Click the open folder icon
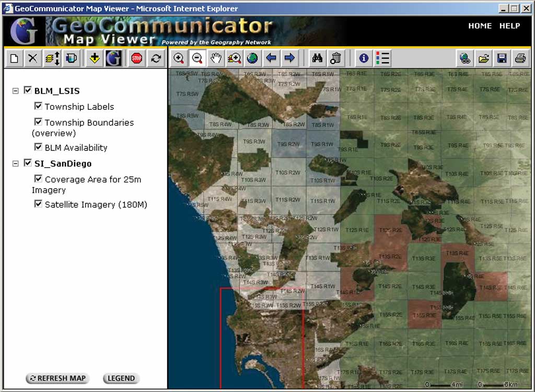 tap(483, 59)
